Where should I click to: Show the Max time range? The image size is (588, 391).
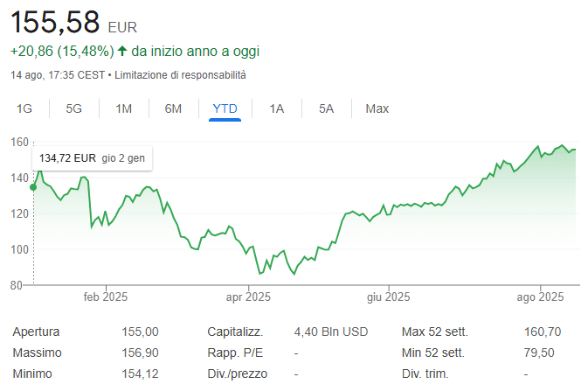(377, 108)
